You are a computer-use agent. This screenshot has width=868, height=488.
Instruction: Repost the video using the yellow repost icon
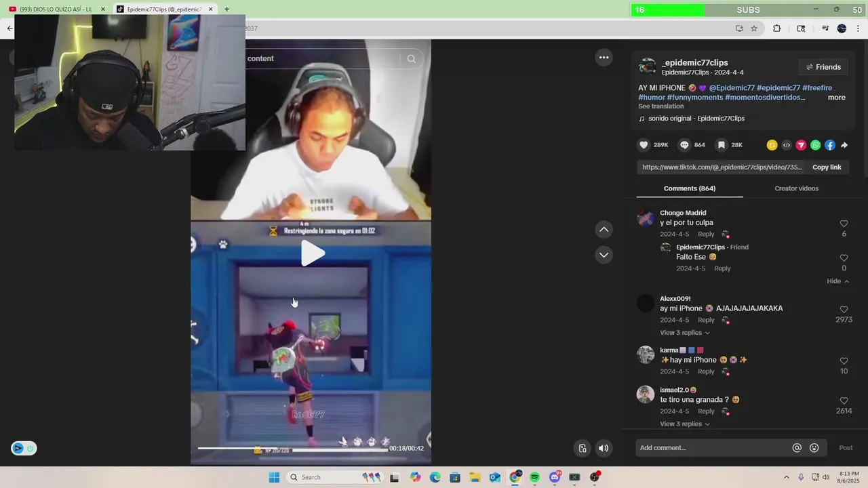pos(772,145)
